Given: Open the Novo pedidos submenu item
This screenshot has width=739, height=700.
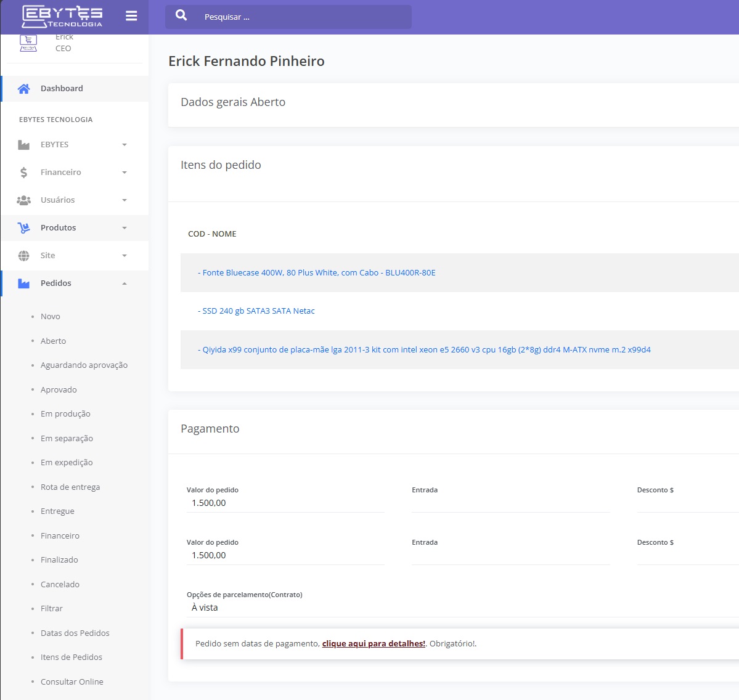Looking at the screenshot, I should (x=51, y=317).
